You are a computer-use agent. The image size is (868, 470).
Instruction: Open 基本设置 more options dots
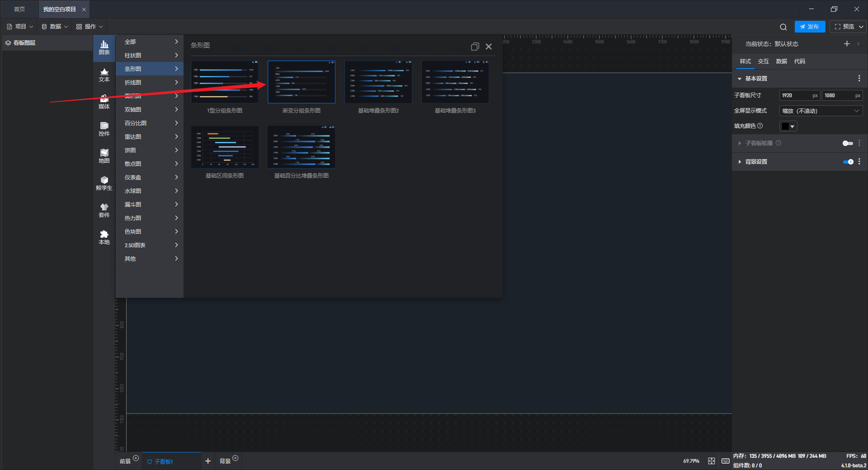[859, 79]
